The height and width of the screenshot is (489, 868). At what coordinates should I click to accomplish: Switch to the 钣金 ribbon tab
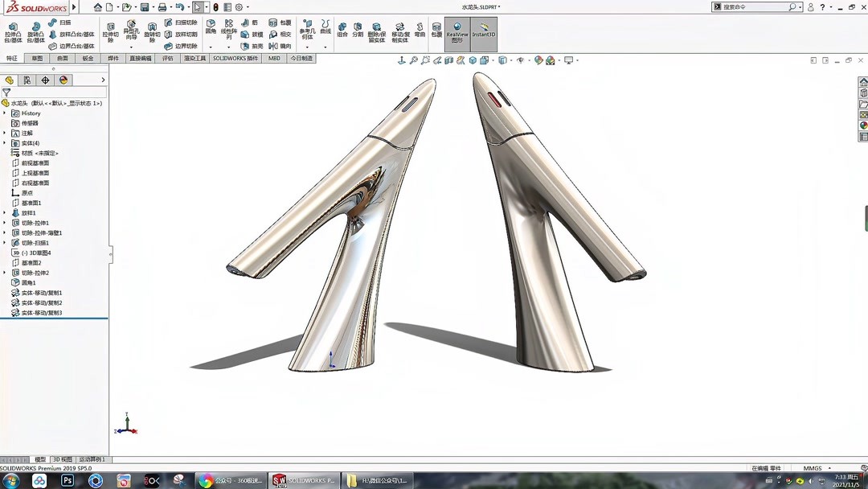[x=86, y=58]
